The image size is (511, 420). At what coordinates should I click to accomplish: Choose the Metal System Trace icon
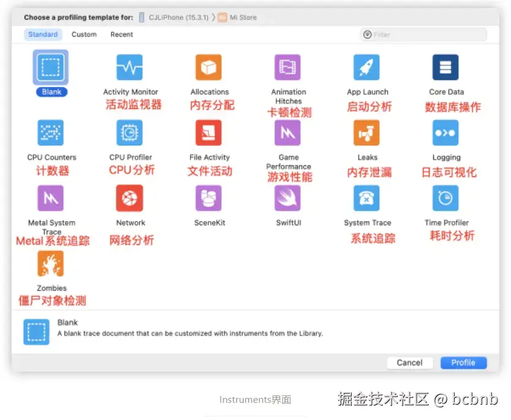[x=50, y=198]
